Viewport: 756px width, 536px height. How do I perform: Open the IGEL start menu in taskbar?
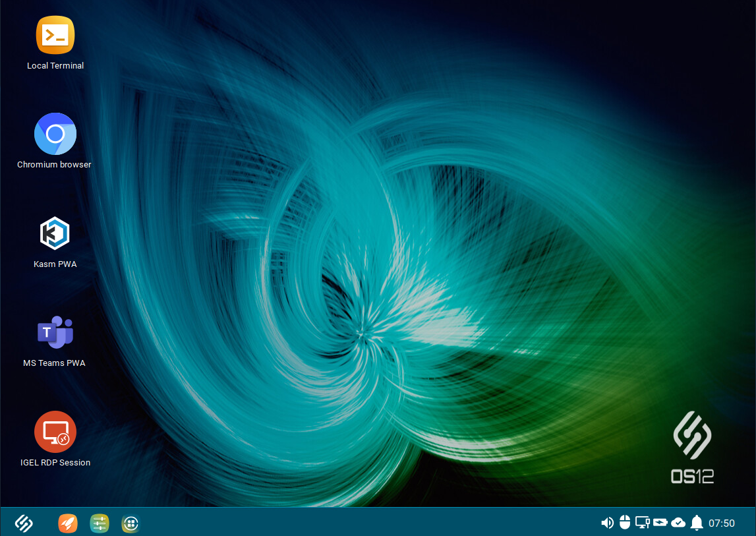(x=24, y=523)
